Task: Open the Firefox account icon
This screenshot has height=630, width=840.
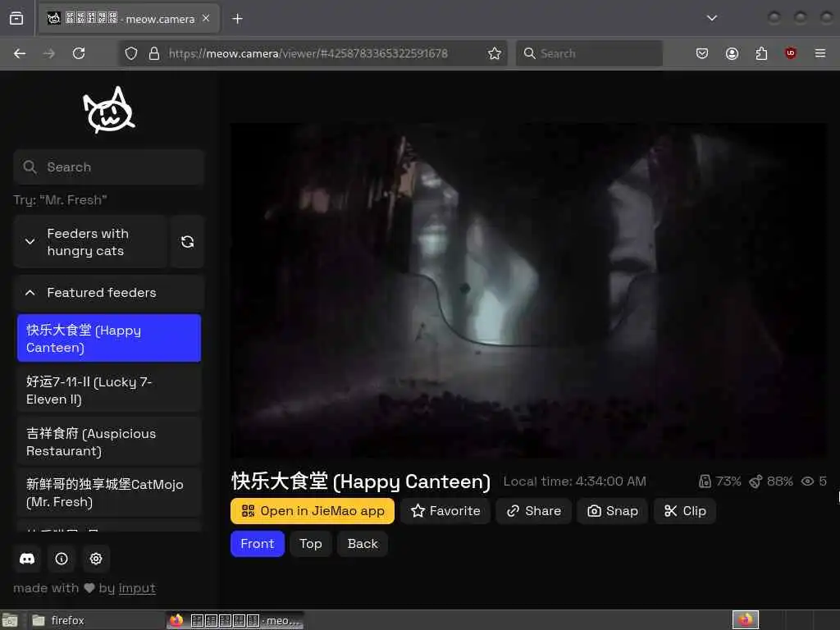Action: pos(732,53)
